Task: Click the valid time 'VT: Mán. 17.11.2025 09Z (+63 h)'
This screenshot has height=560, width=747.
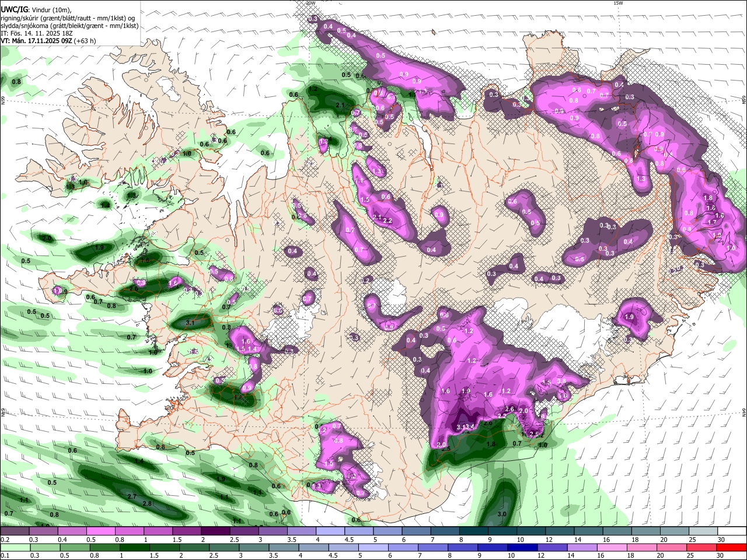Action: tap(48, 41)
